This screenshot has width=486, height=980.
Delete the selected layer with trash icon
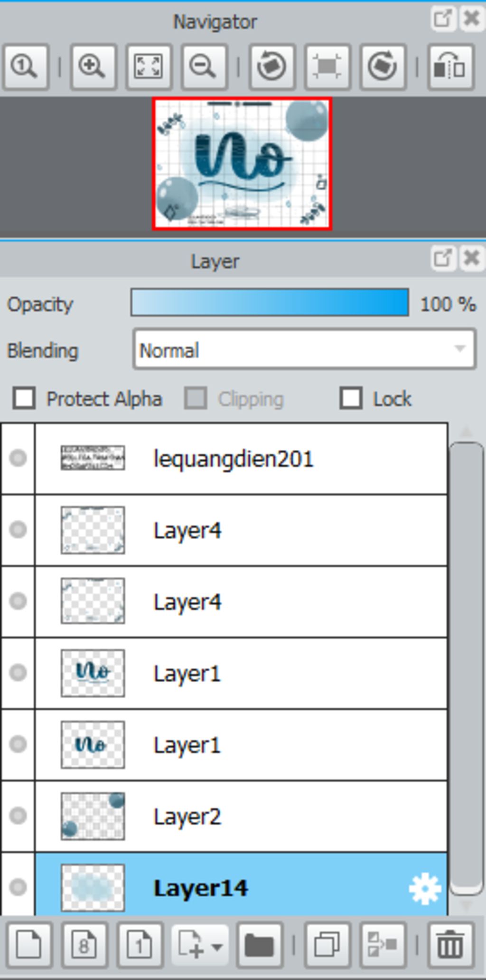(x=450, y=945)
